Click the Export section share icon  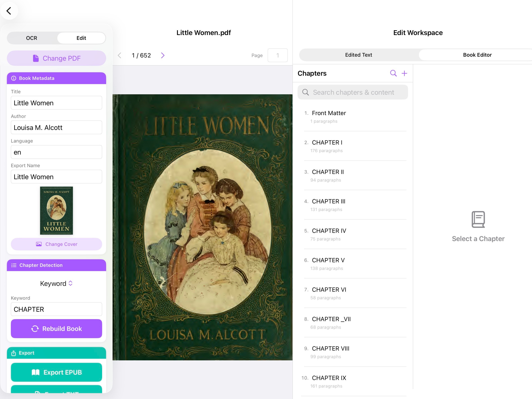[x=14, y=353]
